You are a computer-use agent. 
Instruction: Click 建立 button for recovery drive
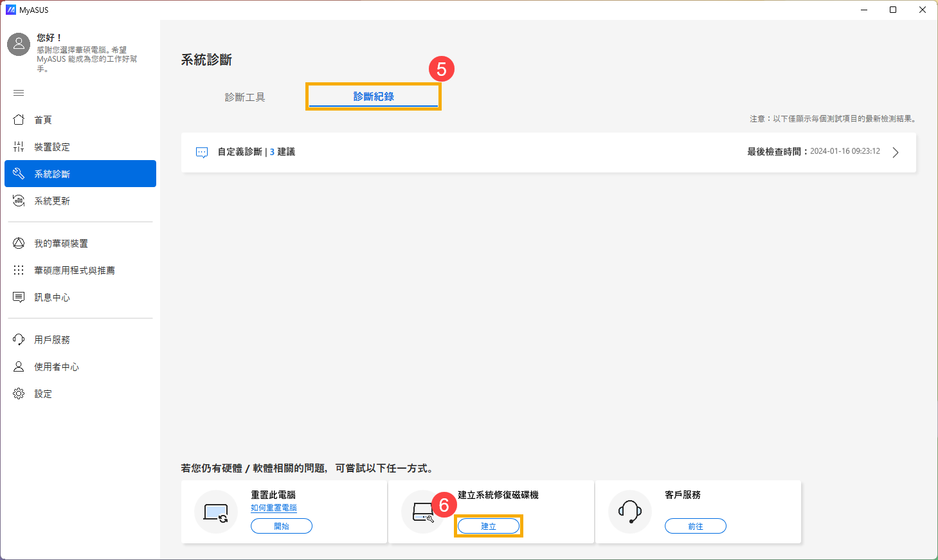pyautogui.click(x=489, y=526)
